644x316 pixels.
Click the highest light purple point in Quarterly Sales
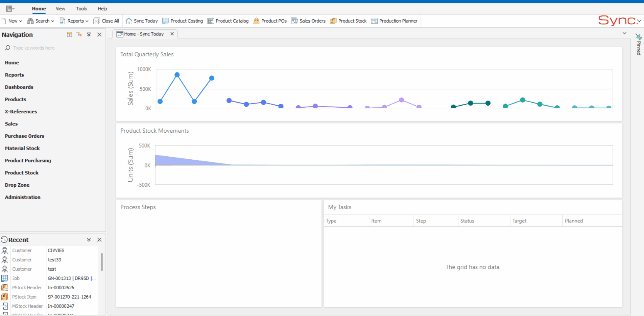(x=402, y=100)
